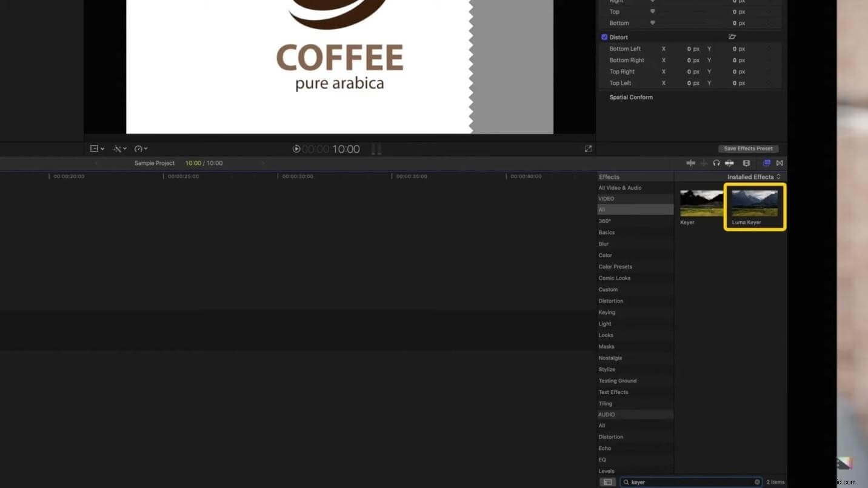
Task: Click the Sample Project breadcrumb label
Action: [154, 162]
